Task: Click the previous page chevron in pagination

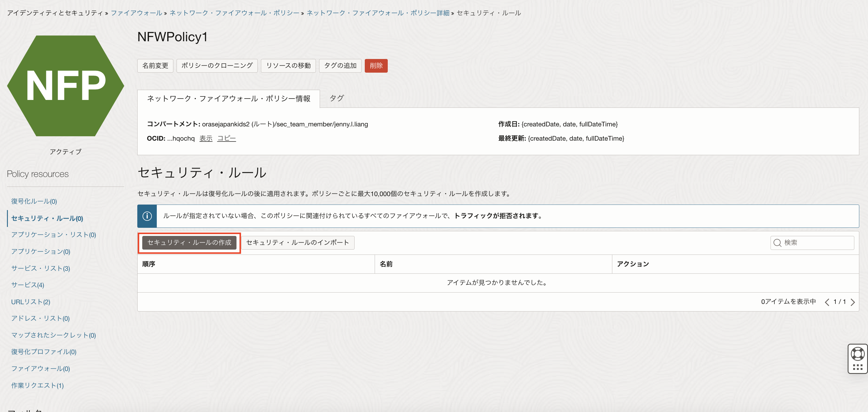Action: pos(827,302)
